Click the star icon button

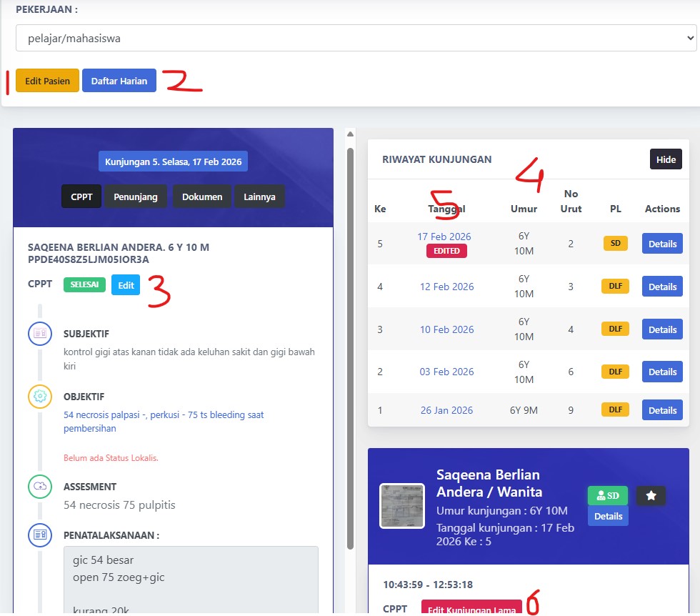[x=651, y=495]
